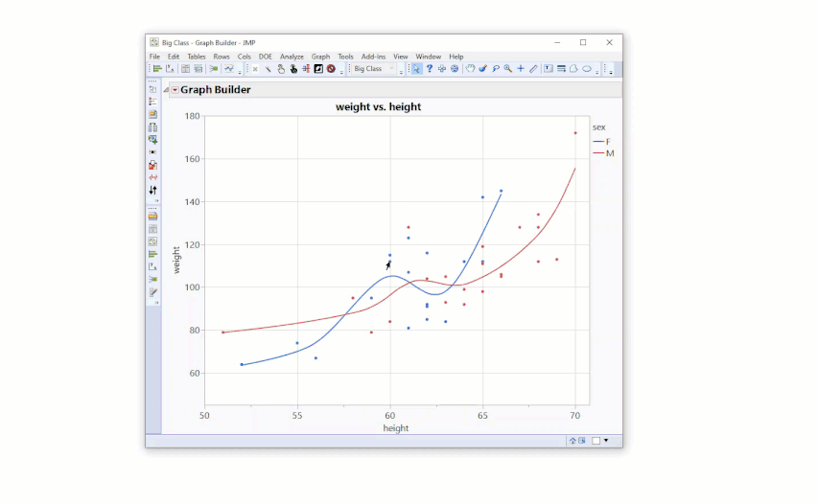The height and width of the screenshot is (504, 818).
Task: Select the F legend entry
Action: [602, 142]
